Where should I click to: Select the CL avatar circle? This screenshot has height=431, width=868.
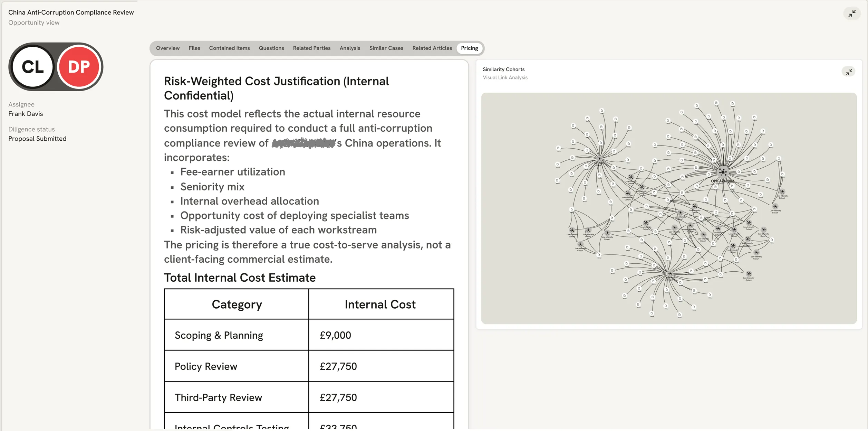click(33, 67)
